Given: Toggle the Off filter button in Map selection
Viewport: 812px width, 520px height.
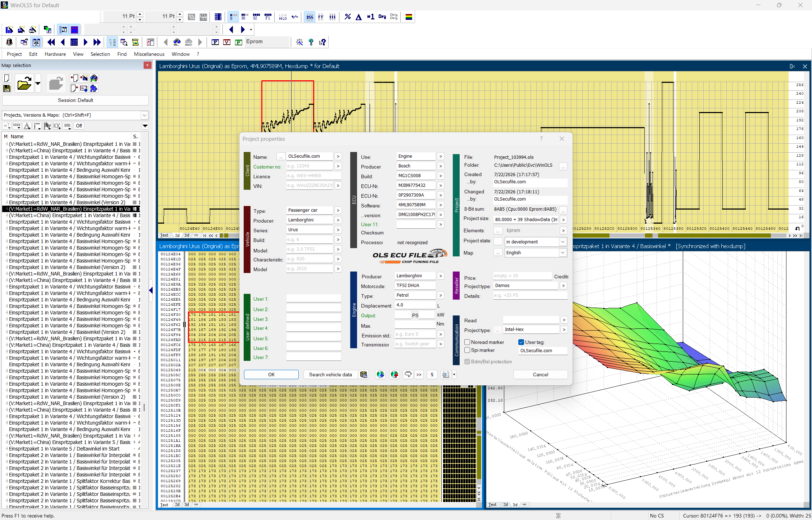Looking at the screenshot, I should [79, 126].
